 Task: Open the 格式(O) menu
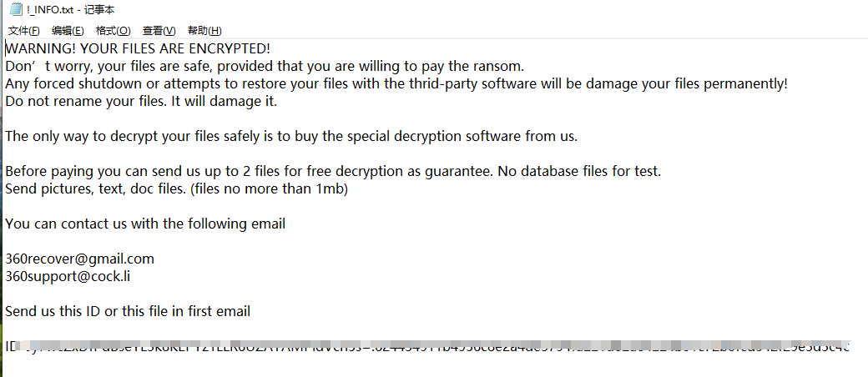113,31
